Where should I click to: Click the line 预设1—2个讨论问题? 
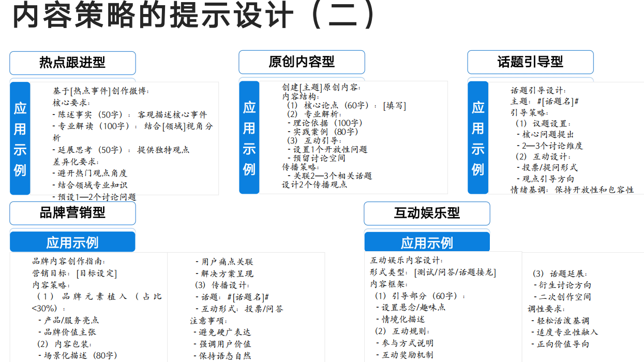point(95,197)
